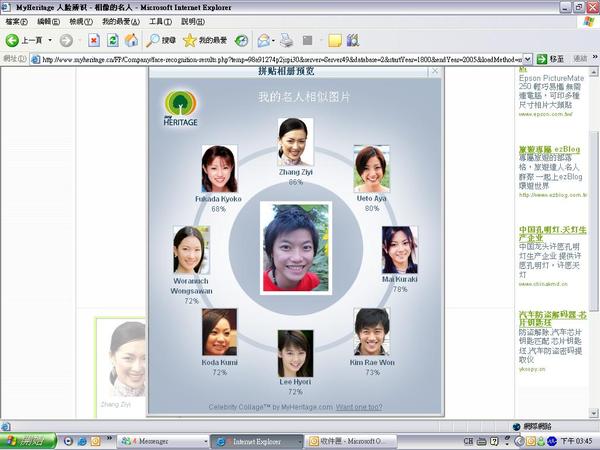
Task: Switch to Messenger taskbar button
Action: (163, 442)
